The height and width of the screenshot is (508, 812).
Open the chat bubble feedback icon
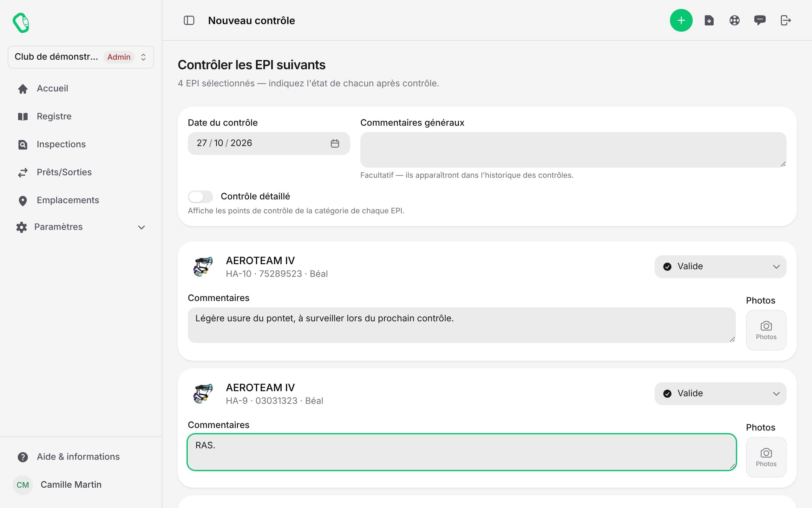tap(760, 21)
